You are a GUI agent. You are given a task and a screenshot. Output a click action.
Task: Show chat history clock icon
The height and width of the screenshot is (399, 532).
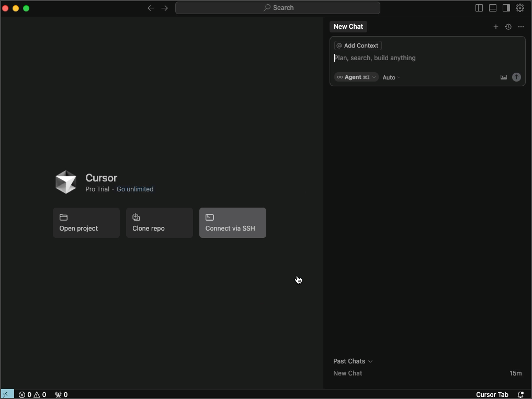click(508, 27)
